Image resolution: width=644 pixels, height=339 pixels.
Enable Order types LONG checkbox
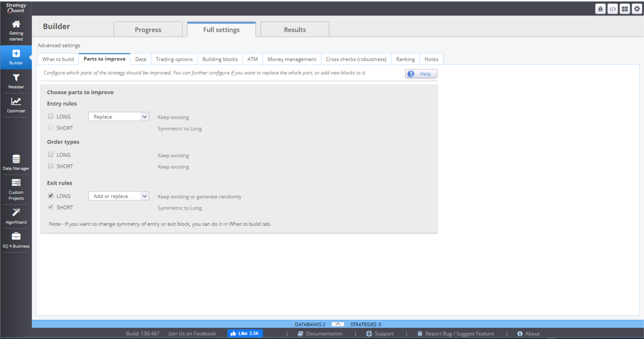click(x=51, y=155)
